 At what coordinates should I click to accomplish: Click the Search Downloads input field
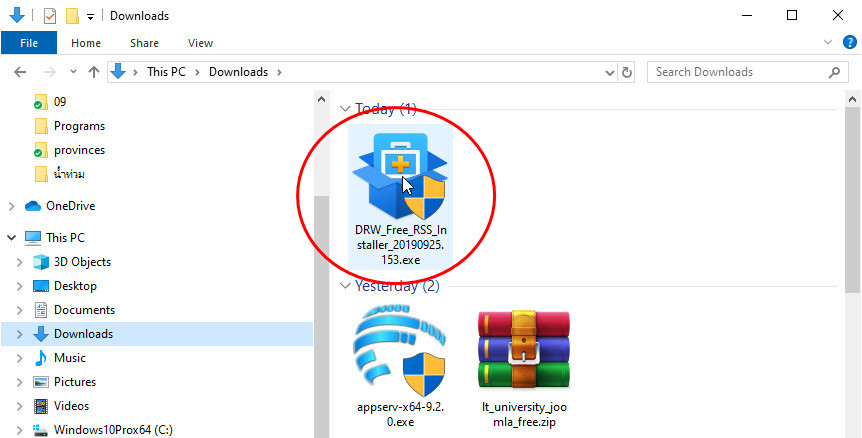738,72
